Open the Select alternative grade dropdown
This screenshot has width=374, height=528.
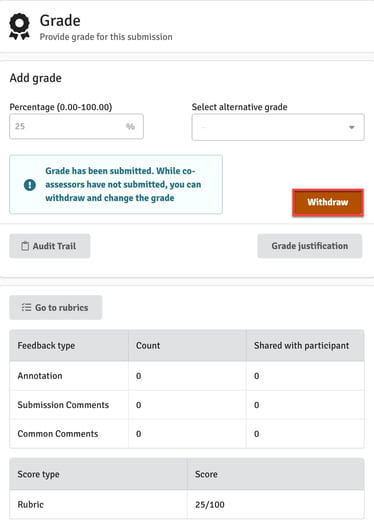click(x=278, y=127)
